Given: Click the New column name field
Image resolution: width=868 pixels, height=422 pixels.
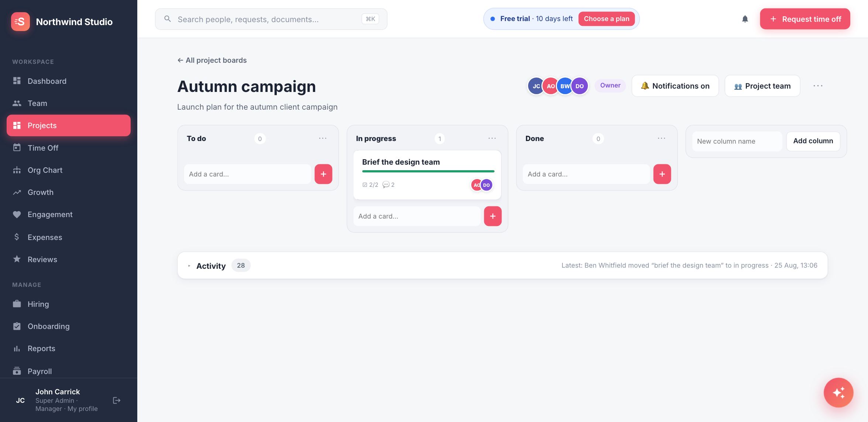Looking at the screenshot, I should 737,141.
